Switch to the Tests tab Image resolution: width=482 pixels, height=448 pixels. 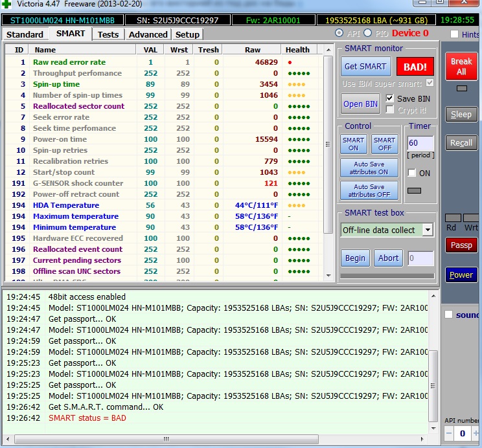pyautogui.click(x=108, y=34)
